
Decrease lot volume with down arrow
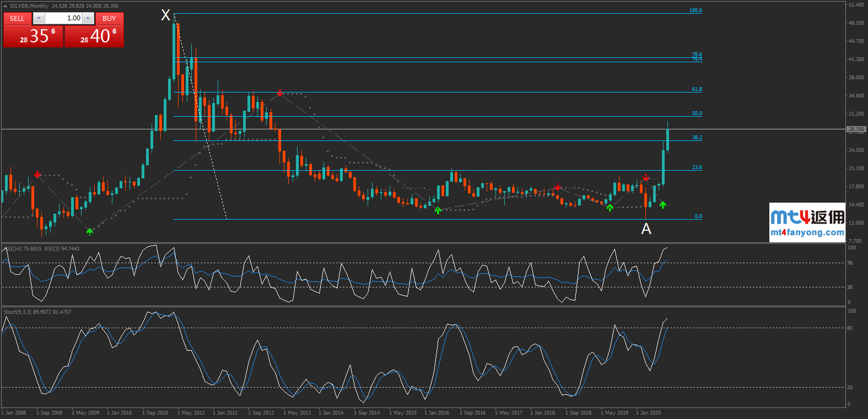point(39,18)
